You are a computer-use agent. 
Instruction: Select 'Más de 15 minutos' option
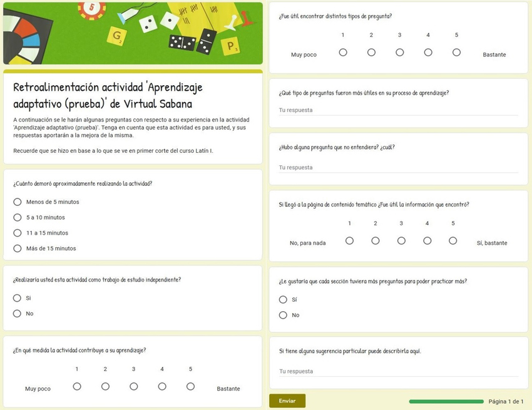[x=18, y=249]
